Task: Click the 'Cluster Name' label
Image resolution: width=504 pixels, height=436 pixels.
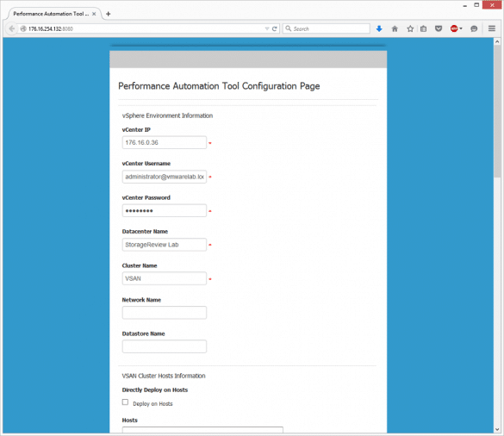Action: 140,265
